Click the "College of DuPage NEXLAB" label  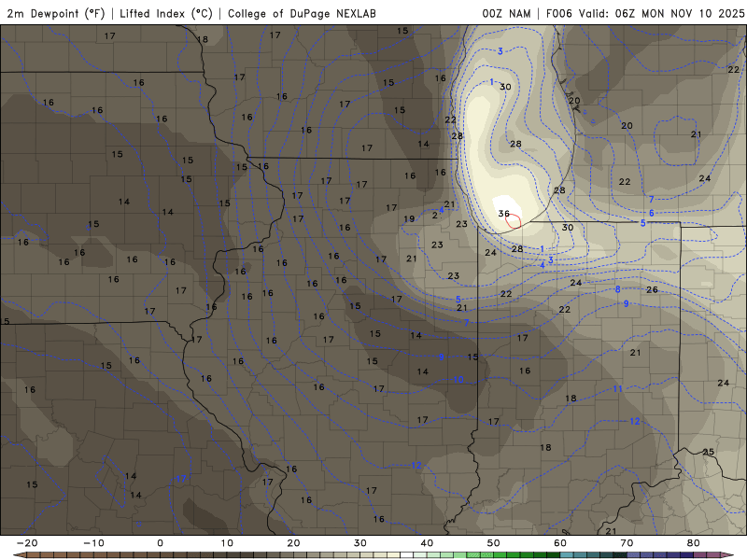pos(302,13)
